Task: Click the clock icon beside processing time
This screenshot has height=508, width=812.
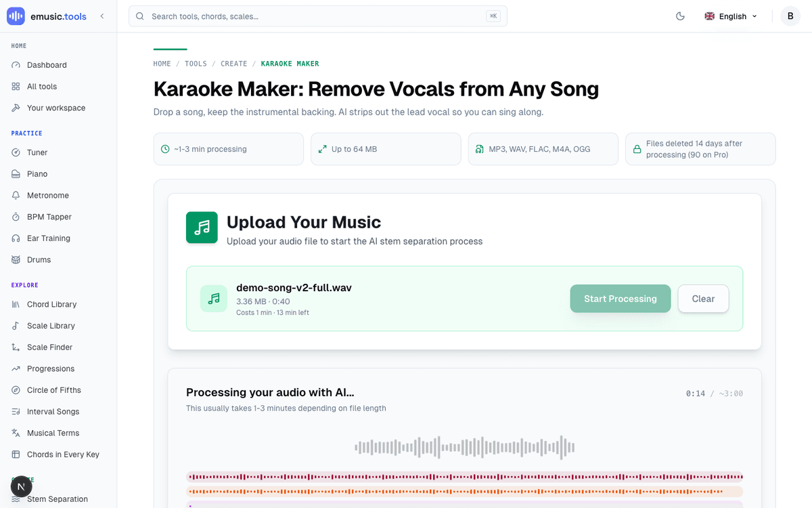Action: (x=165, y=149)
